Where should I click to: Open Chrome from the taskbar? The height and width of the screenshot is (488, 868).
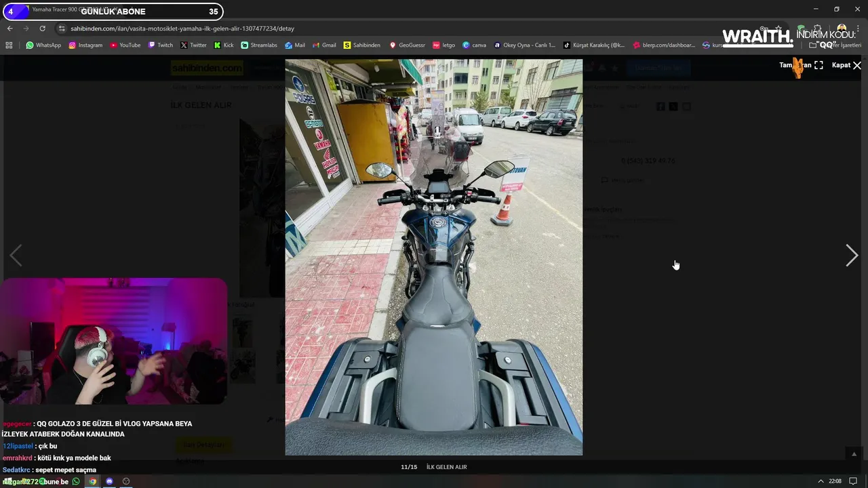pyautogui.click(x=93, y=481)
